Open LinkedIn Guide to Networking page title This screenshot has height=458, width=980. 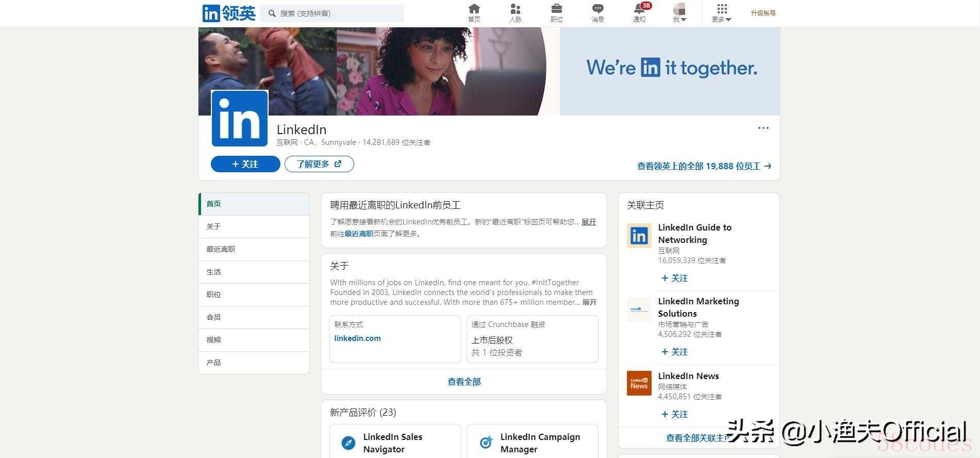[x=695, y=234]
